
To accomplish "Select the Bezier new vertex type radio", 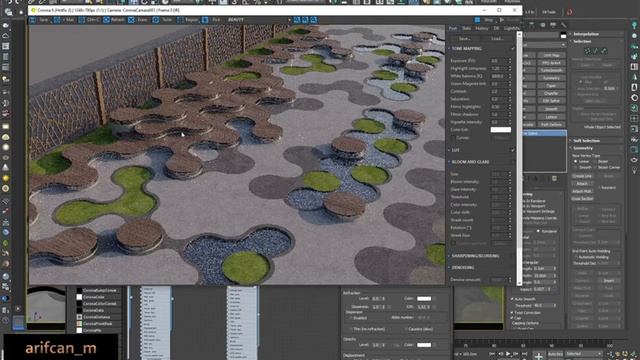I will tap(596, 162).
